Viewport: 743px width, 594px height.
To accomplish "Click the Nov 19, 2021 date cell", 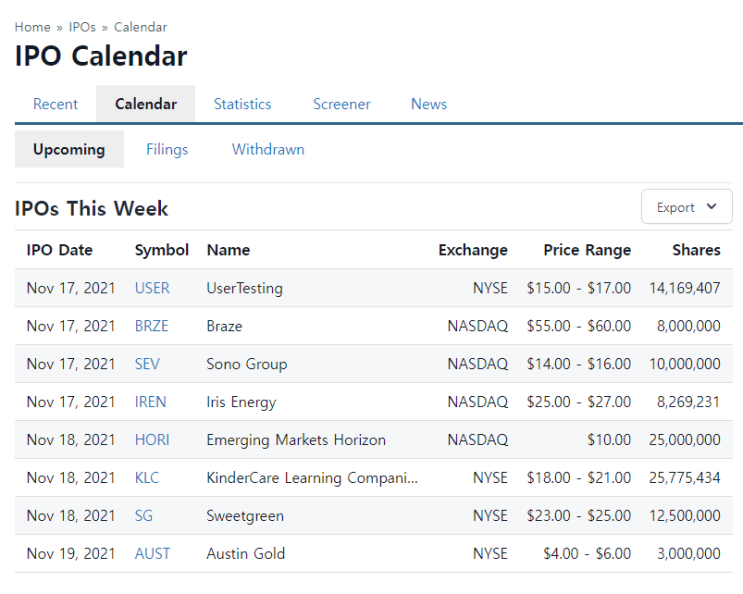I will (71, 553).
